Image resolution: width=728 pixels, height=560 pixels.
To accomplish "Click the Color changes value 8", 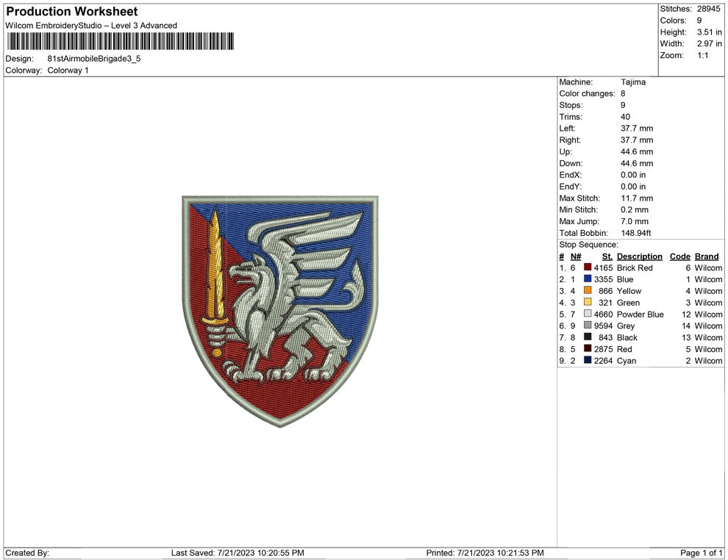I will pos(623,94).
